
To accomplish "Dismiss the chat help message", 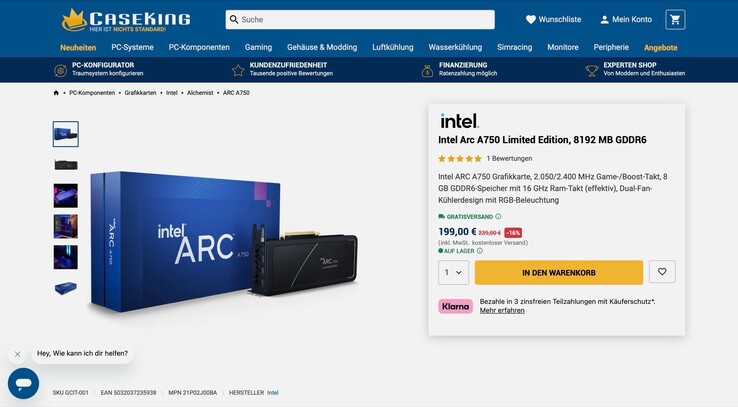I will [17, 354].
